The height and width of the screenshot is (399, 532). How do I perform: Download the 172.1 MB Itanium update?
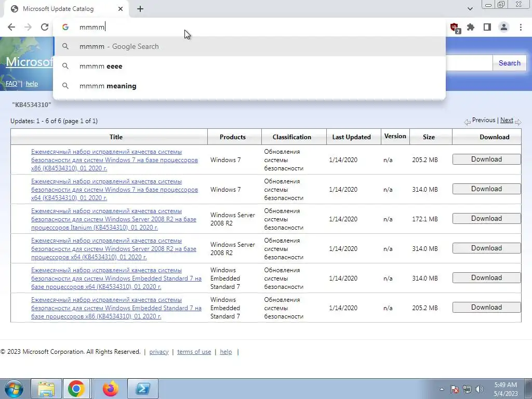[486, 219]
